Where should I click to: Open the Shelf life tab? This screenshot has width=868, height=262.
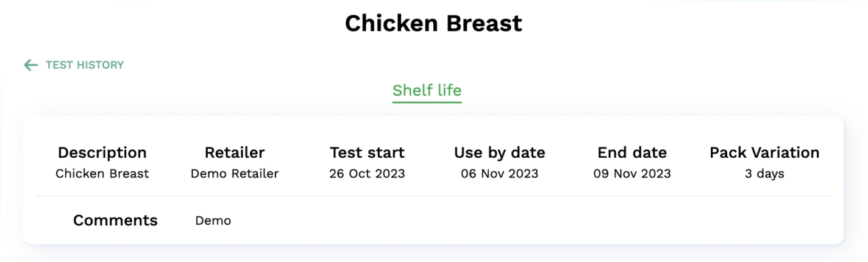(x=427, y=91)
